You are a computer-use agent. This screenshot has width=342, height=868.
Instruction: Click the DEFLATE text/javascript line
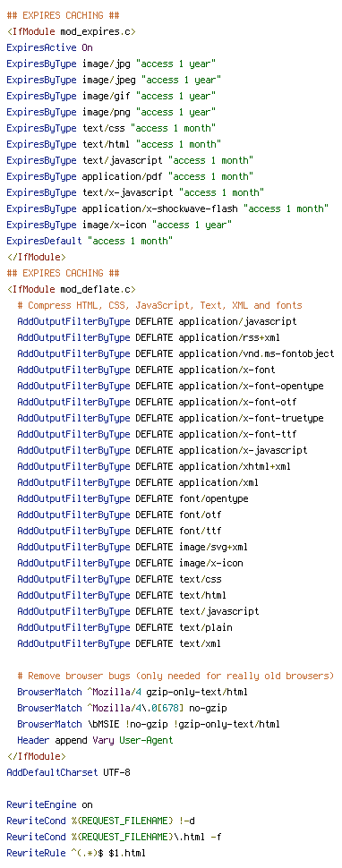[139, 611]
